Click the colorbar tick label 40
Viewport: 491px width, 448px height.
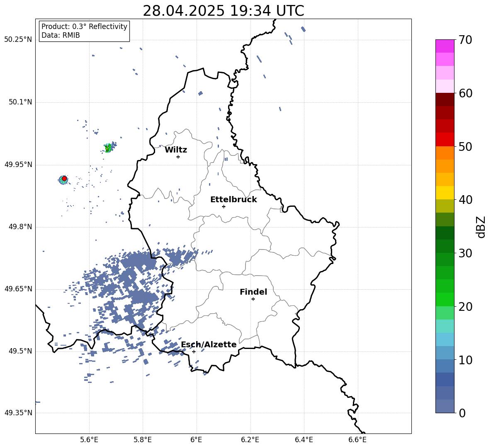pyautogui.click(x=465, y=200)
